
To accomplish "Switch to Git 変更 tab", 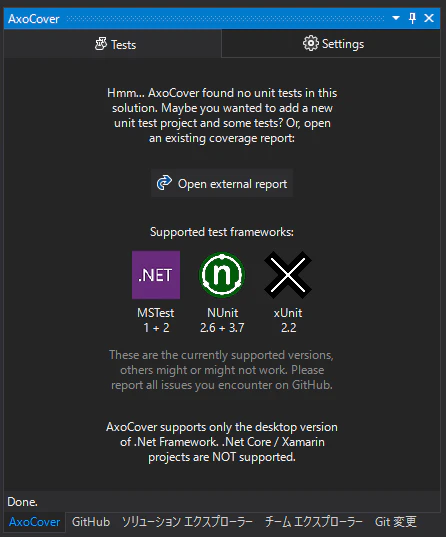I will point(396,522).
